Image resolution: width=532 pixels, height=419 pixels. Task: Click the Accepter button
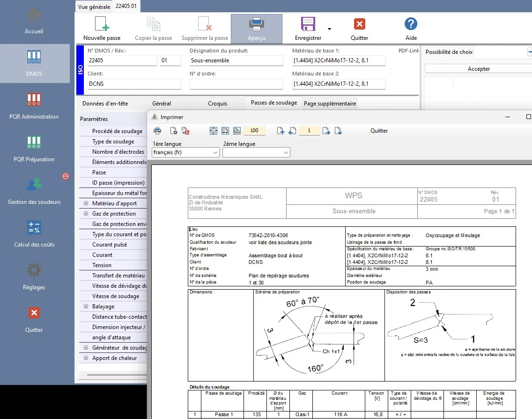click(x=479, y=68)
